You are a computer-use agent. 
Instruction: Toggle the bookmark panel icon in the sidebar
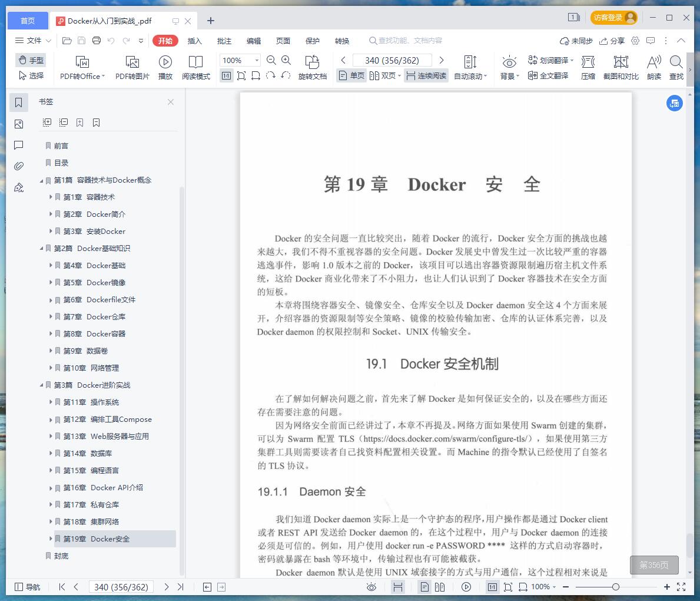coord(19,103)
